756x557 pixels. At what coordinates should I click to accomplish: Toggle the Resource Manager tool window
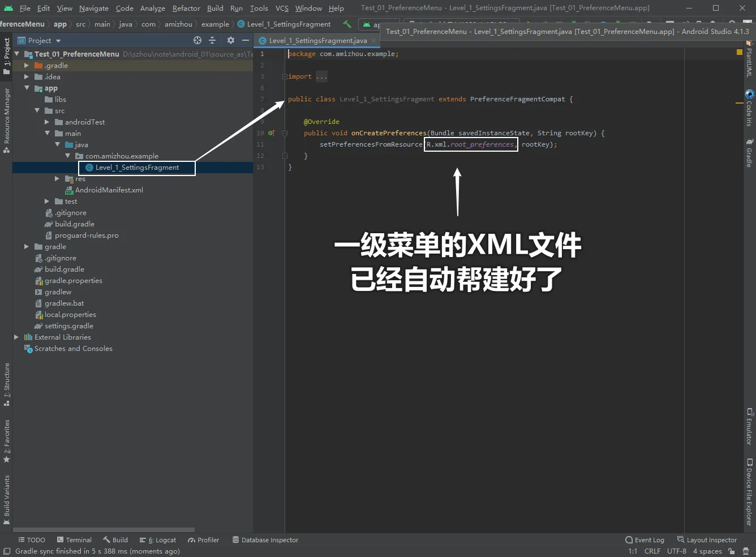[6, 120]
